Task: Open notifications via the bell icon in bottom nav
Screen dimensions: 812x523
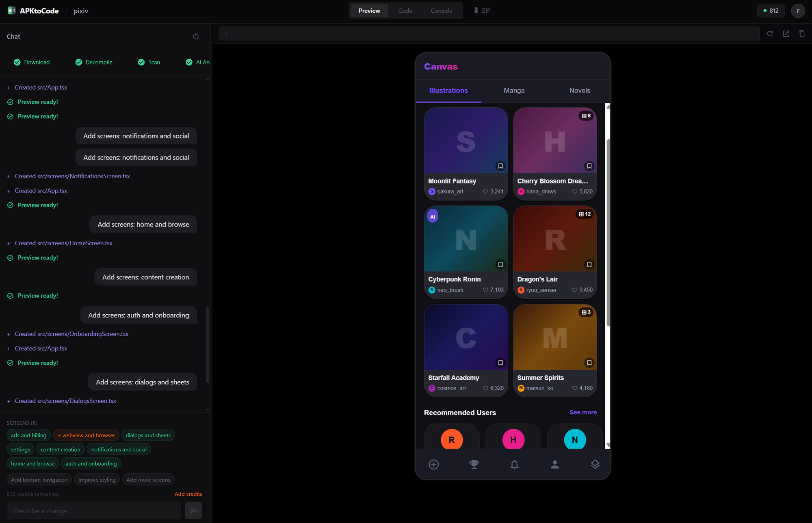Action: [x=514, y=464]
